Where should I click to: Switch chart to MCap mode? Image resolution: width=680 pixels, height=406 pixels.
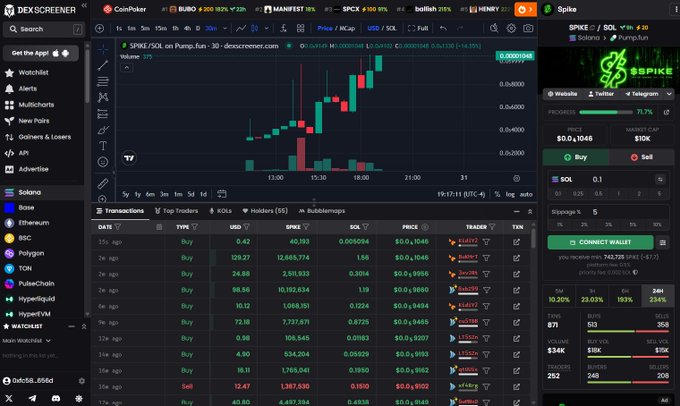(347, 28)
